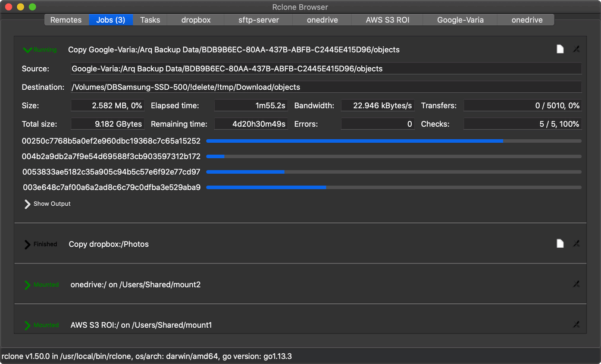Click the Transfers value 0 / 5010, 0%

point(523,105)
